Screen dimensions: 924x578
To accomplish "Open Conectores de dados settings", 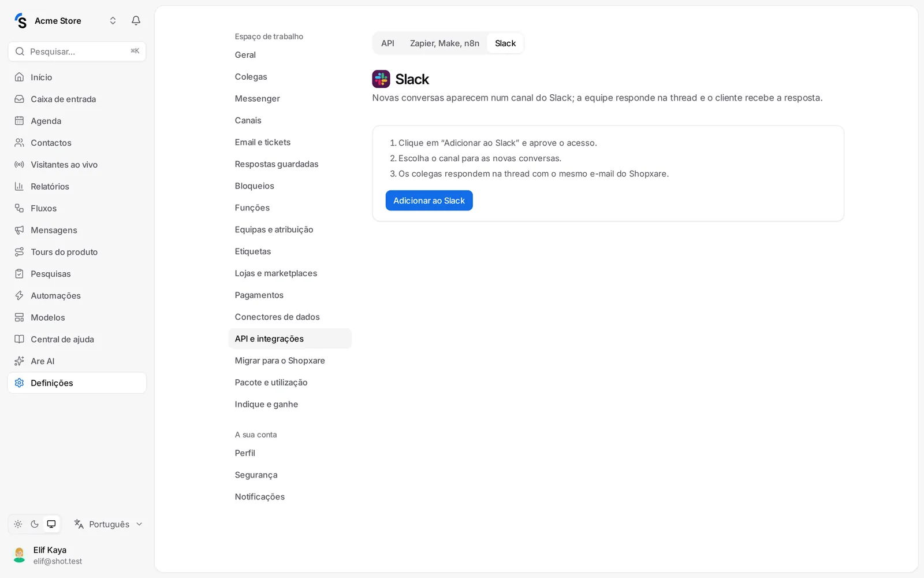I will 290,317.
